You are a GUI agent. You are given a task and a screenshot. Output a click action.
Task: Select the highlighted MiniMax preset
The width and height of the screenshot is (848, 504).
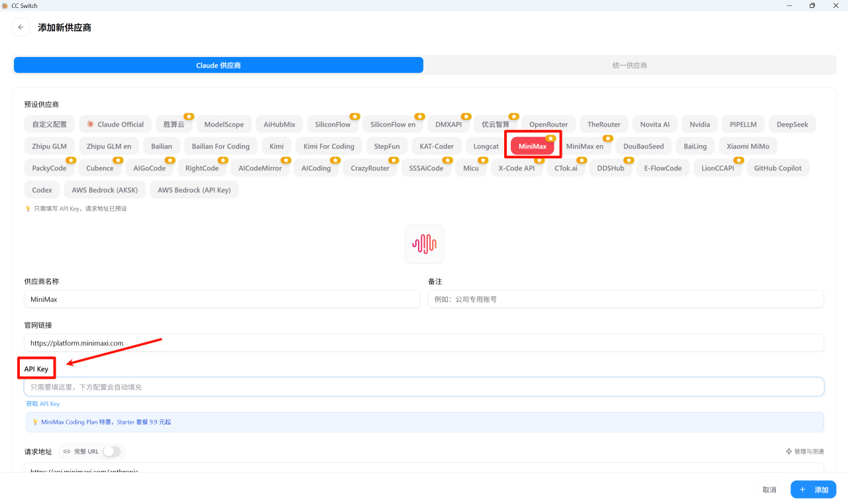point(533,146)
